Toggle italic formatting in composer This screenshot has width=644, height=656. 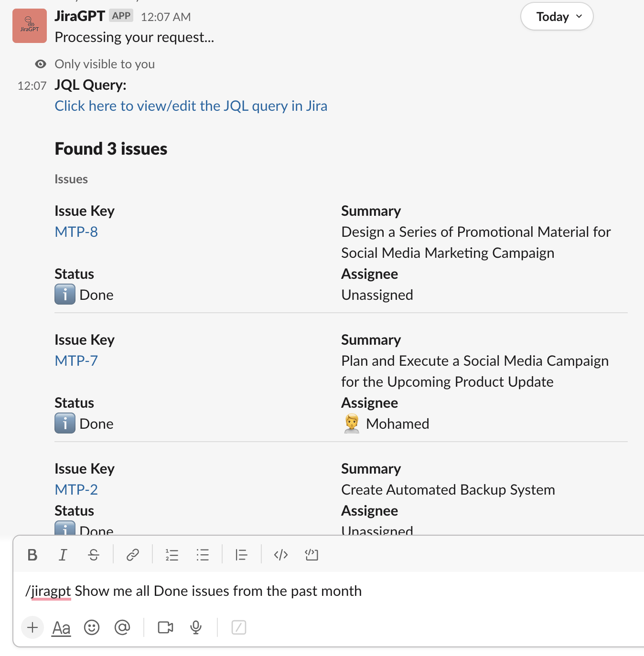63,555
